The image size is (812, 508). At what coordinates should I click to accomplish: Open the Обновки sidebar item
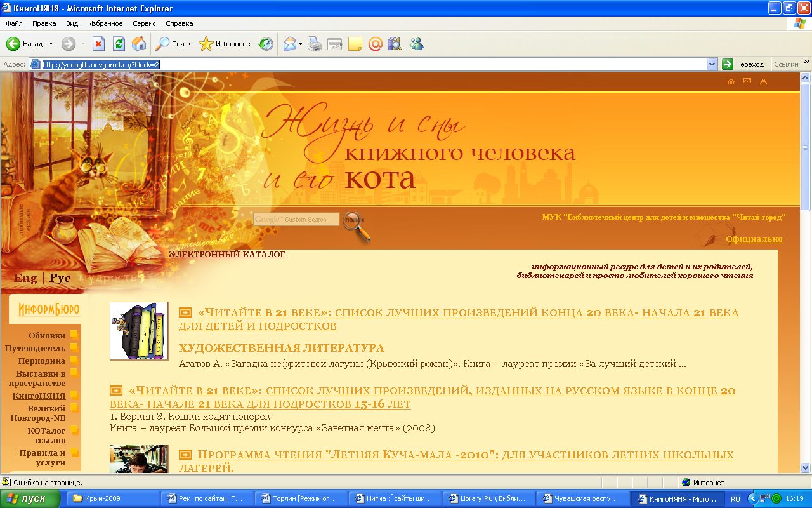click(47, 335)
